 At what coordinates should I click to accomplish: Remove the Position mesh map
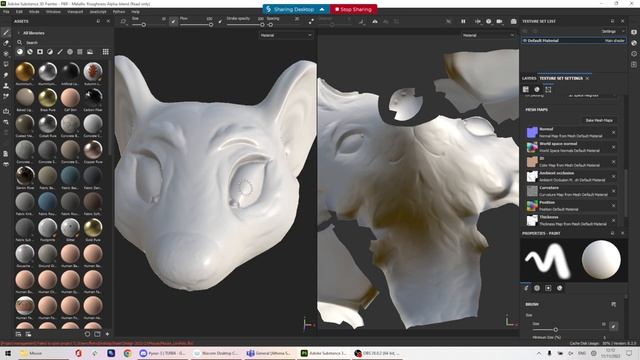tap(613, 206)
